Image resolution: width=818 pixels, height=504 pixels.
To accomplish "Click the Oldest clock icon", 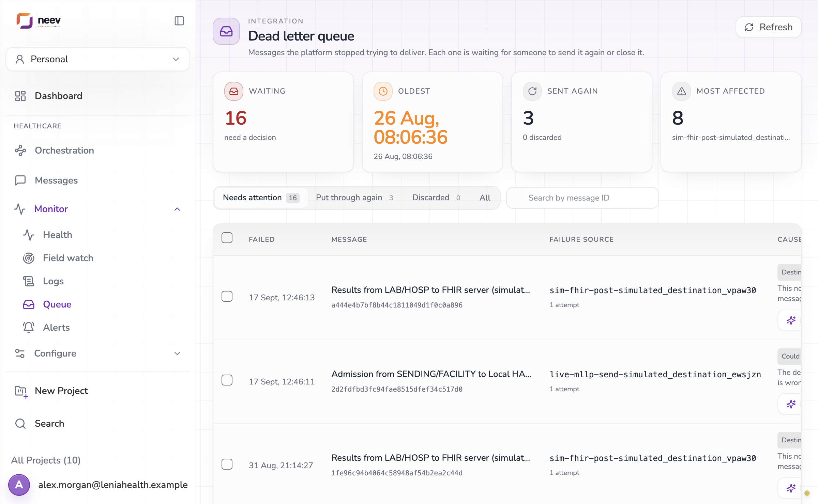I will point(383,91).
